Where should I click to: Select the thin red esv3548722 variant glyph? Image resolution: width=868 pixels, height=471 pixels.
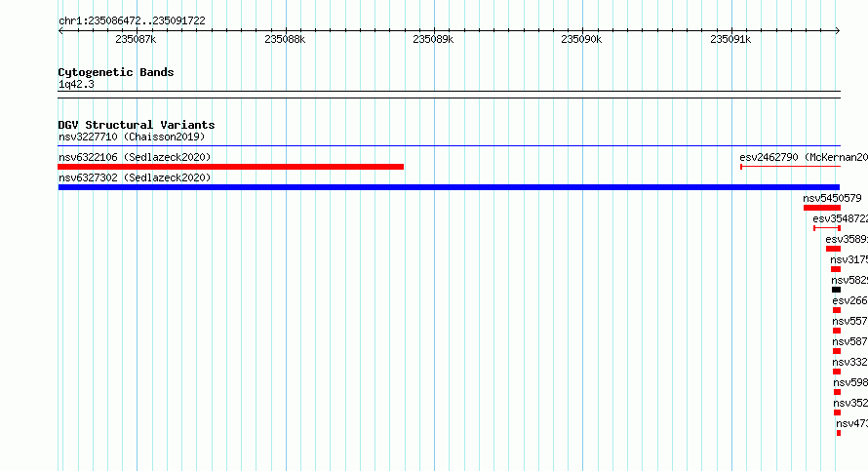(x=827, y=228)
